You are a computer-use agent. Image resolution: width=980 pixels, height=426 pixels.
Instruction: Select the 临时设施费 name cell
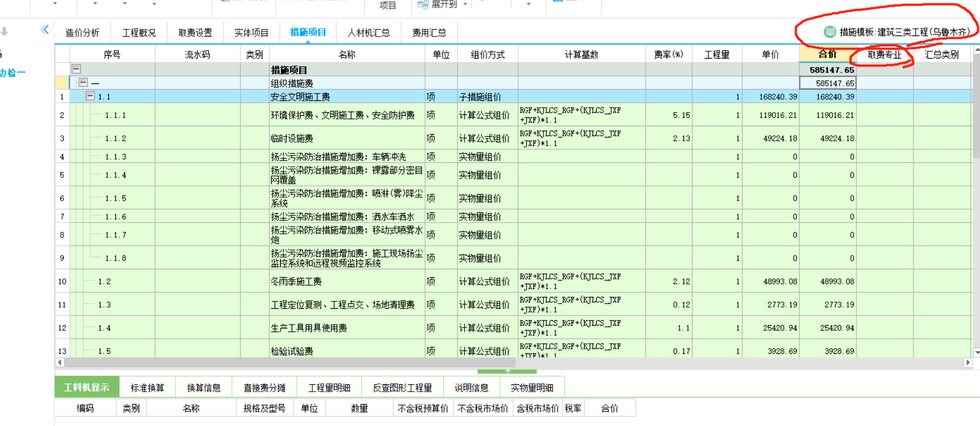pyautogui.click(x=347, y=138)
